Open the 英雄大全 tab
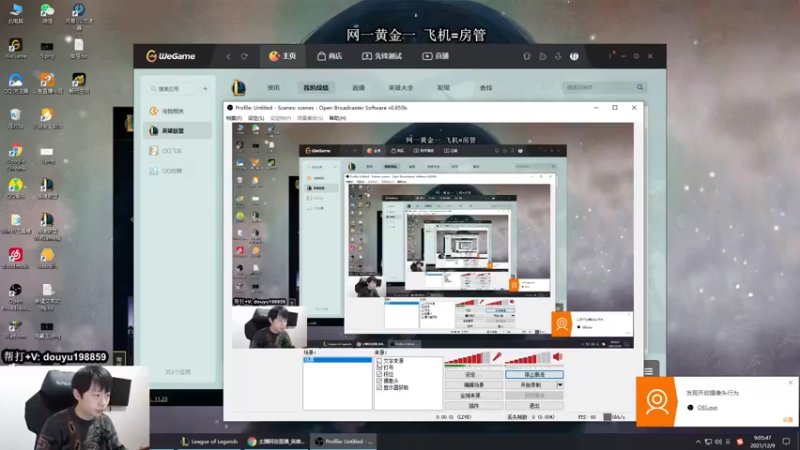Screen dimensions: 800x450 click(401, 88)
